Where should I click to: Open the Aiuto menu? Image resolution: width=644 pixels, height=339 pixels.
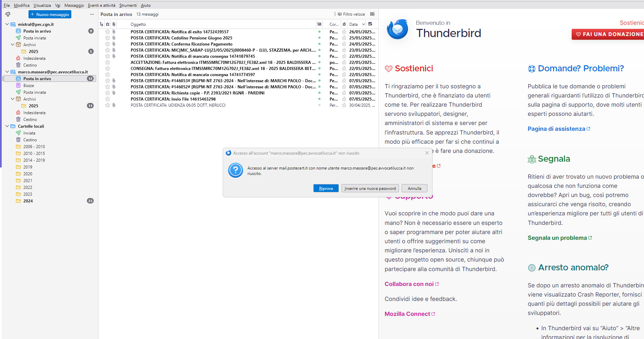point(146,5)
